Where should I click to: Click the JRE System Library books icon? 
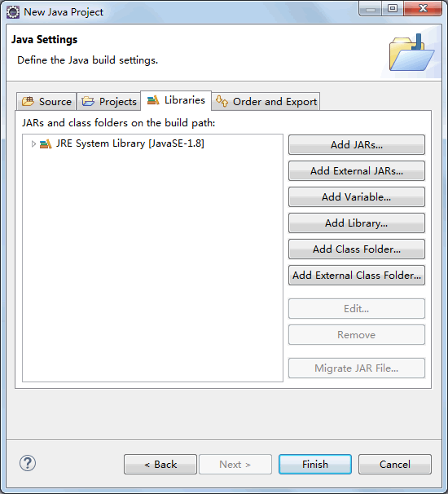(x=46, y=144)
